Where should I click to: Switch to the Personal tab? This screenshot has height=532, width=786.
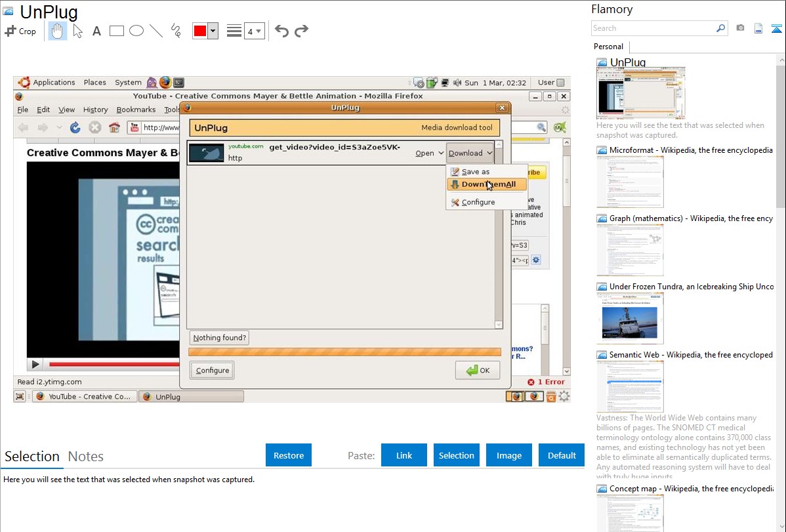(x=608, y=47)
